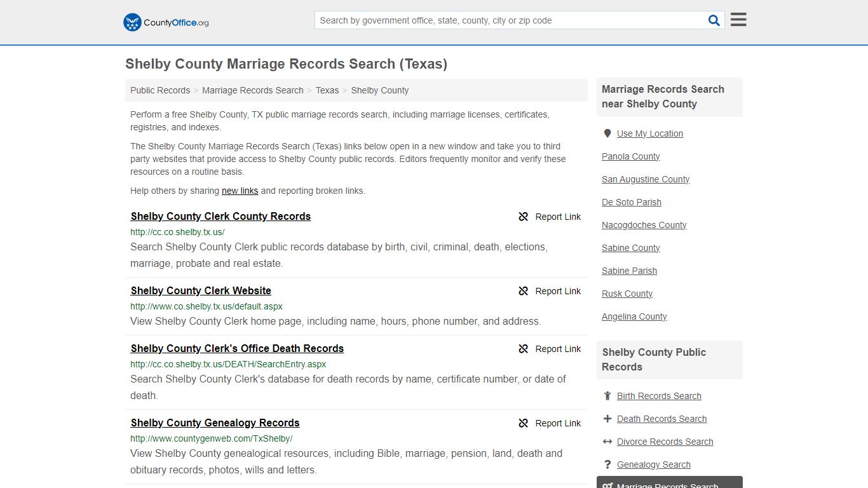
Task: Open Sabine County link
Action: click(631, 248)
